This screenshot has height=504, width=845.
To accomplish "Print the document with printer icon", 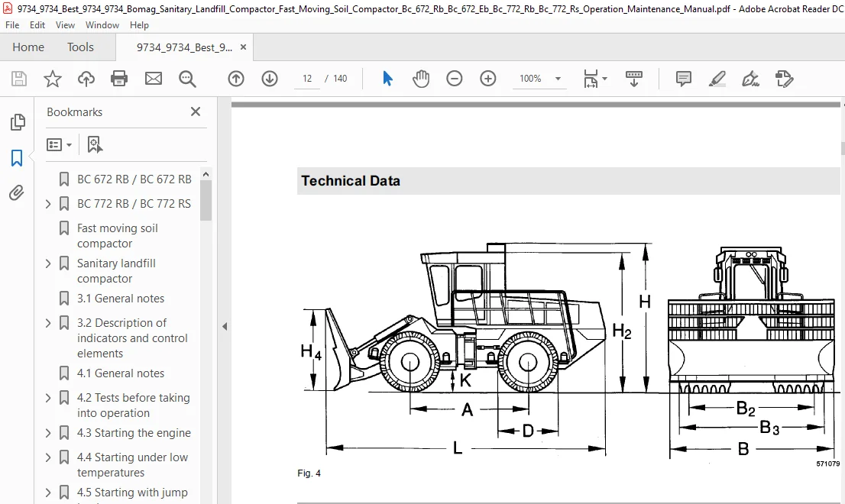I will click(x=119, y=79).
